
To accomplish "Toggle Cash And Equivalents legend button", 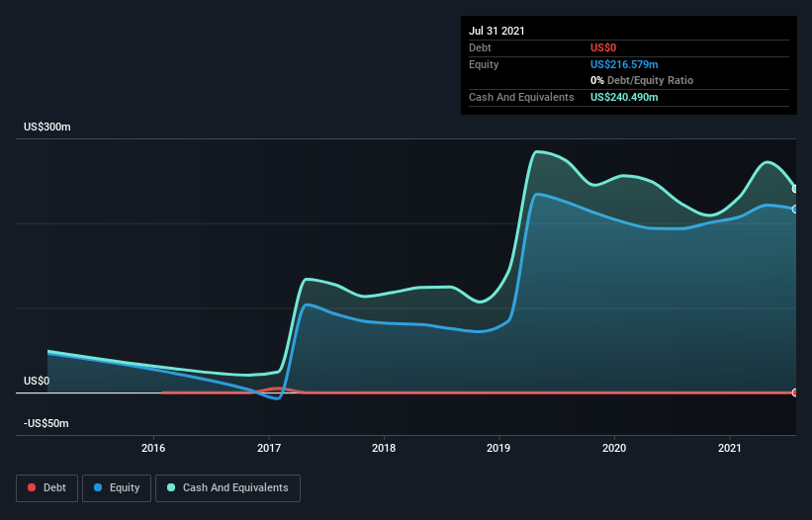I will click(x=227, y=488).
